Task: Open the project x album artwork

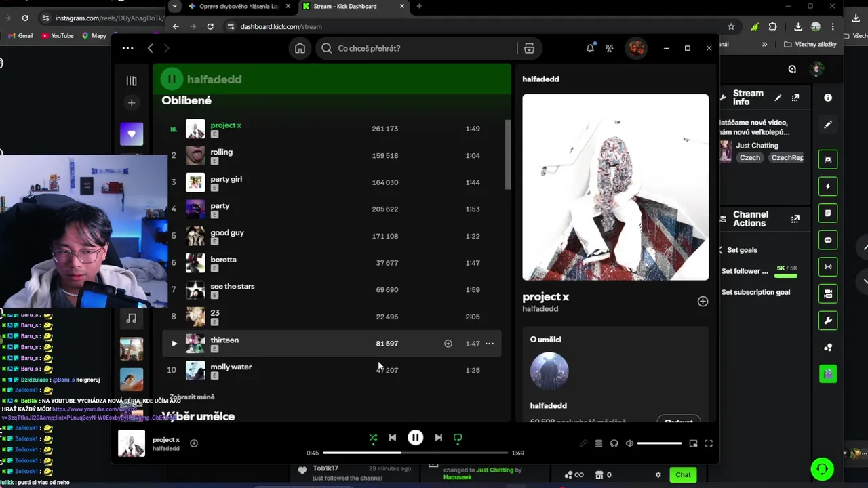Action: coord(615,187)
